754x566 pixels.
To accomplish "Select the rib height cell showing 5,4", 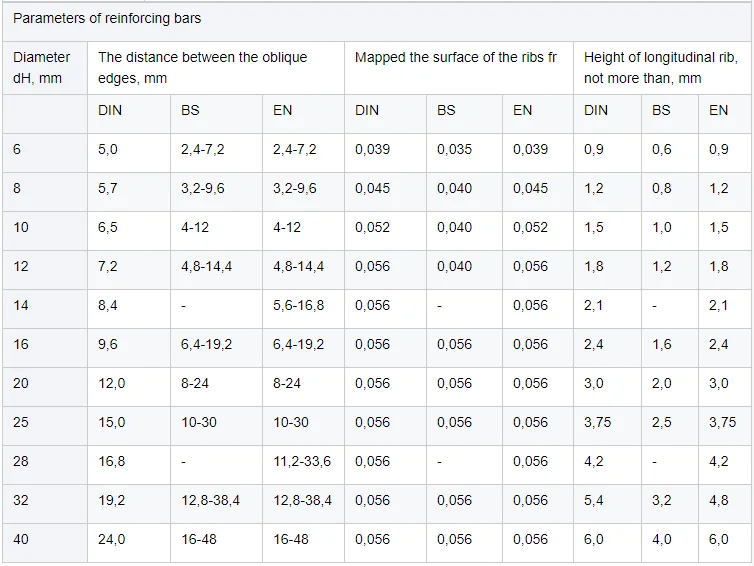I will tap(594, 500).
